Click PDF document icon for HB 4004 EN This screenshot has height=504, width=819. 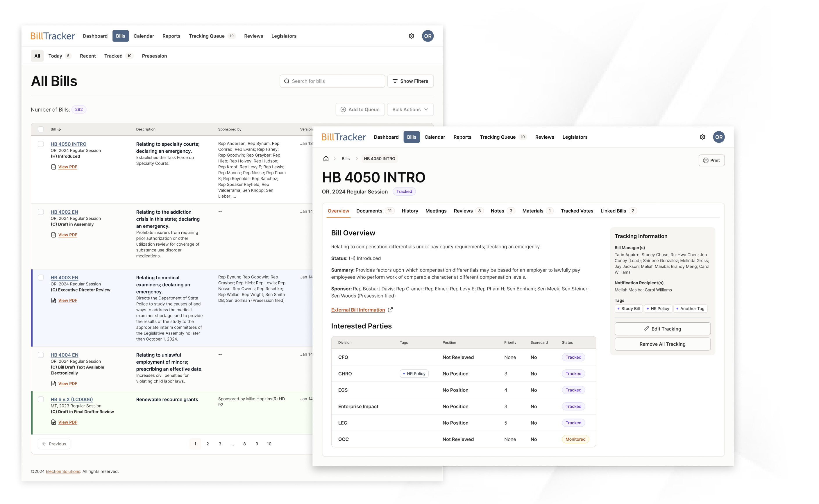53,384
